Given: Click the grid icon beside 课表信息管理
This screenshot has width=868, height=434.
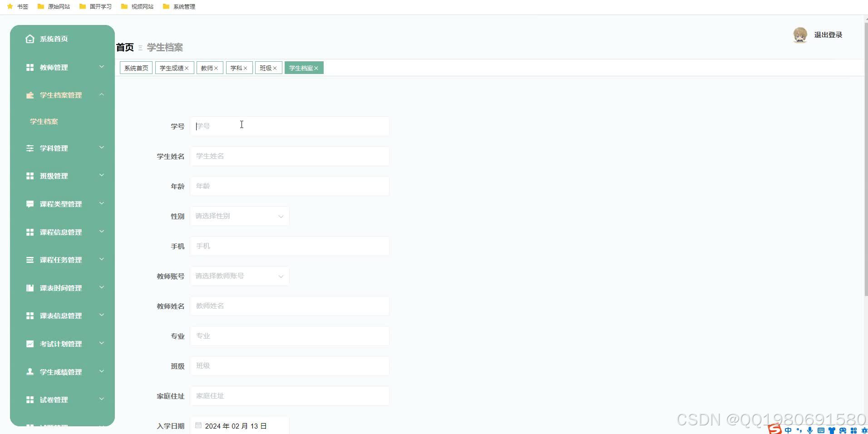Looking at the screenshot, I should click(30, 316).
